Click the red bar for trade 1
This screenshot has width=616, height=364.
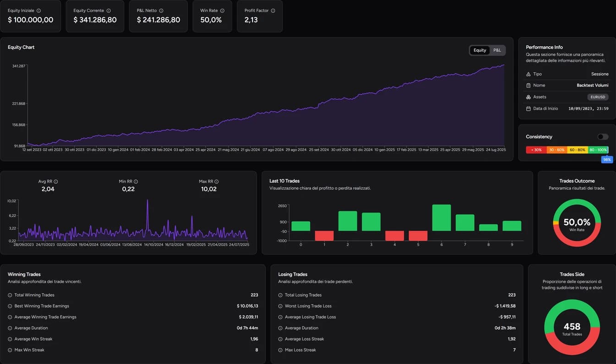(x=324, y=236)
